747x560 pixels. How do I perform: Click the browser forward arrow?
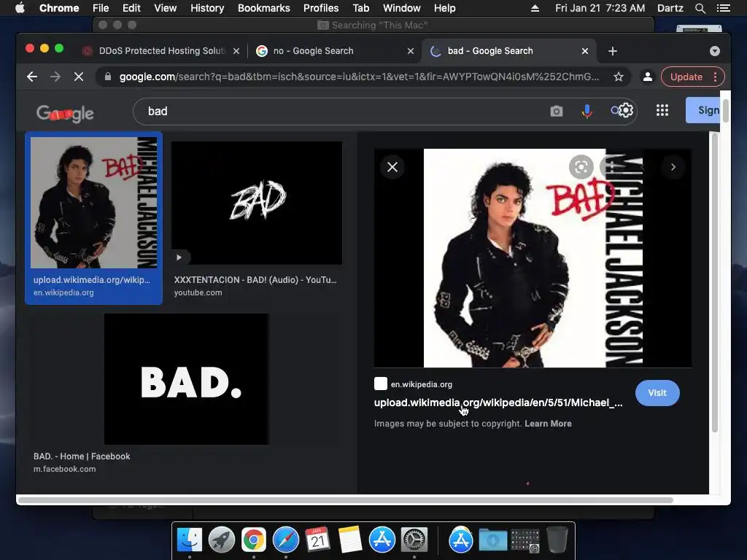tap(55, 77)
